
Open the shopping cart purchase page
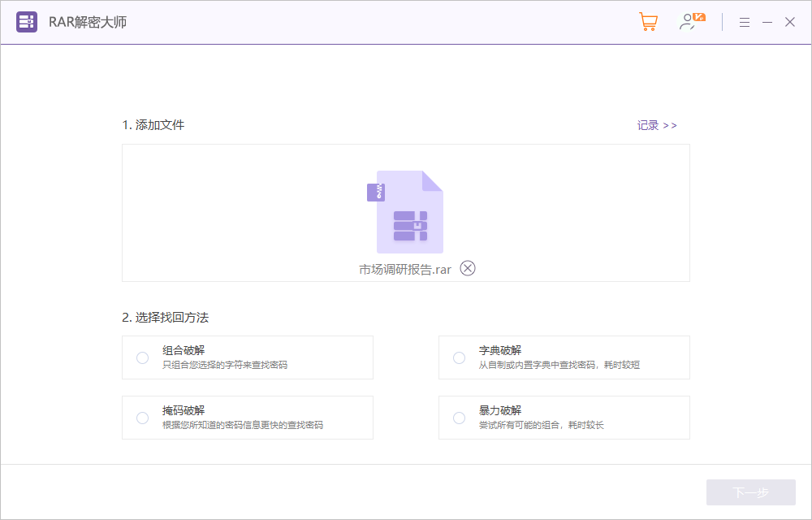click(x=648, y=22)
